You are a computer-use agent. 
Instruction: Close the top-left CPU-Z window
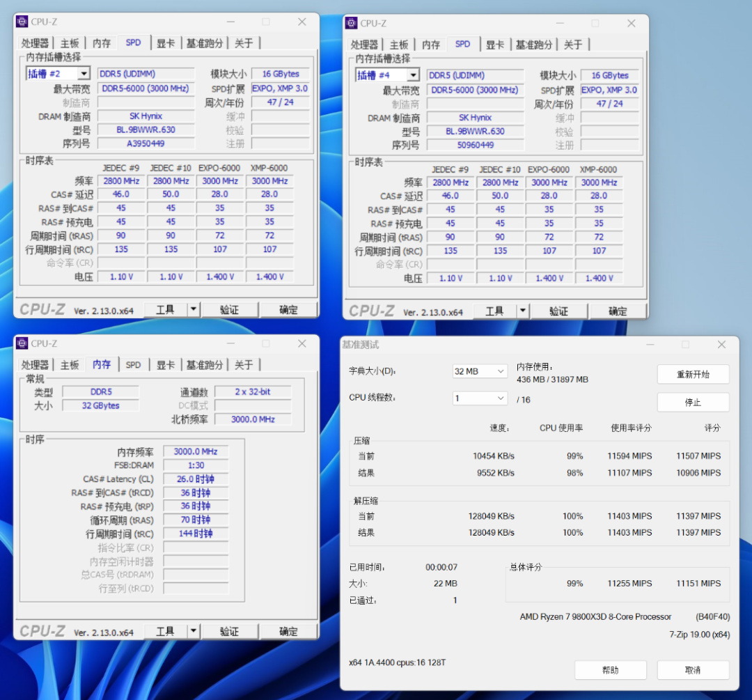302,22
